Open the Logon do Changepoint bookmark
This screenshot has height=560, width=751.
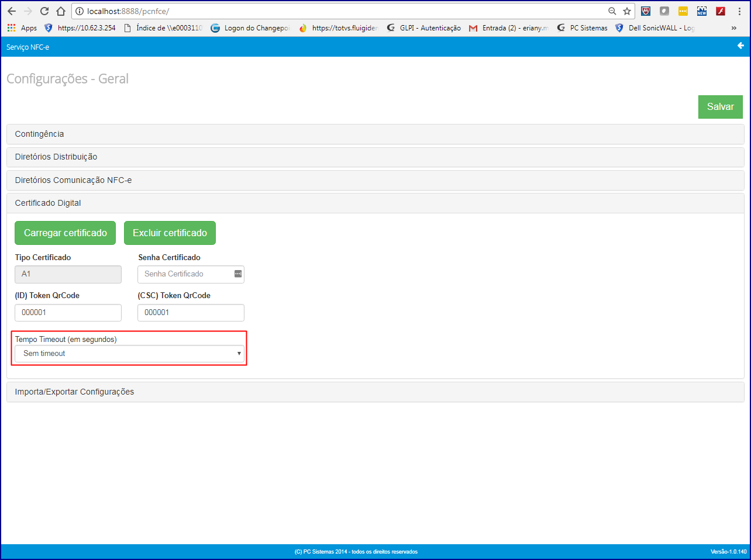[x=250, y=28]
